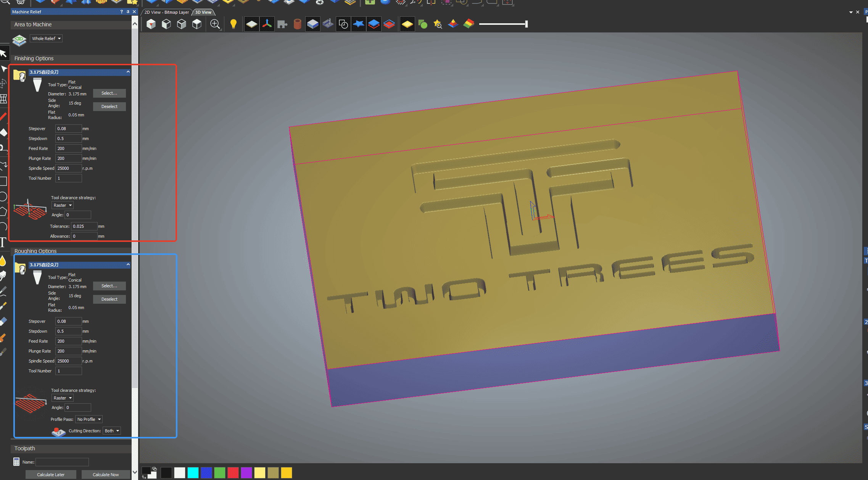Open finishing Tool clearance strategy Raster dropdown

tap(63, 205)
